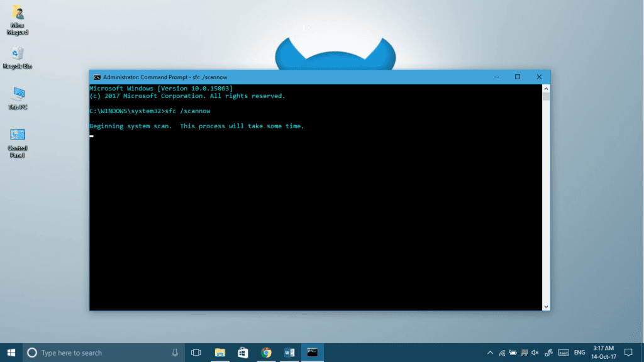Open Task View on the taskbar

click(x=196, y=353)
